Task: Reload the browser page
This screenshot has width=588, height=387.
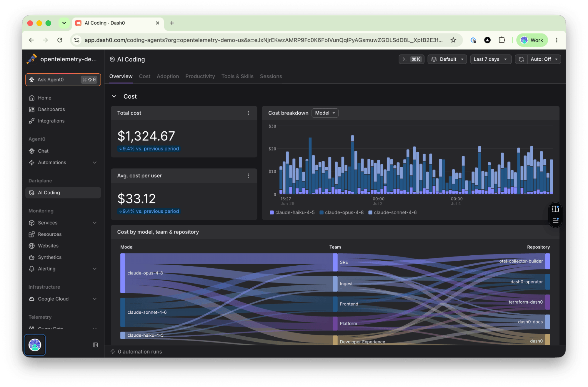Action: (x=60, y=40)
